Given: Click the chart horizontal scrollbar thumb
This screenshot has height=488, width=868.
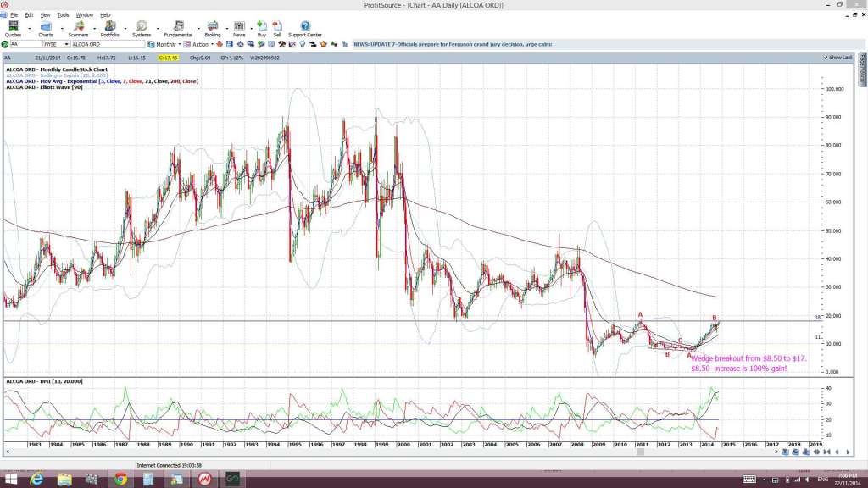Looking at the screenshot, I should tap(641, 452).
